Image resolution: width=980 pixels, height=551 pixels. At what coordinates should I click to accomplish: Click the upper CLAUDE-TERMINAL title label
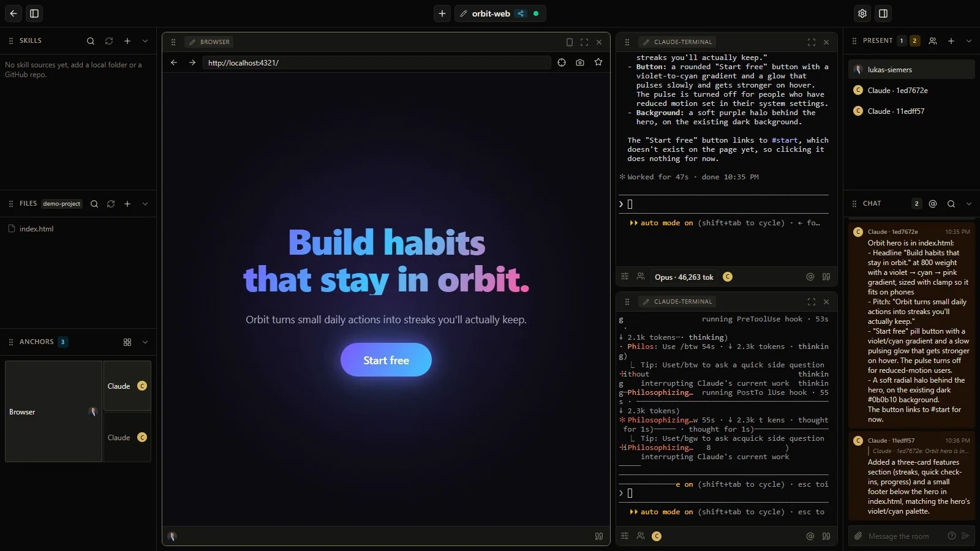tap(677, 42)
